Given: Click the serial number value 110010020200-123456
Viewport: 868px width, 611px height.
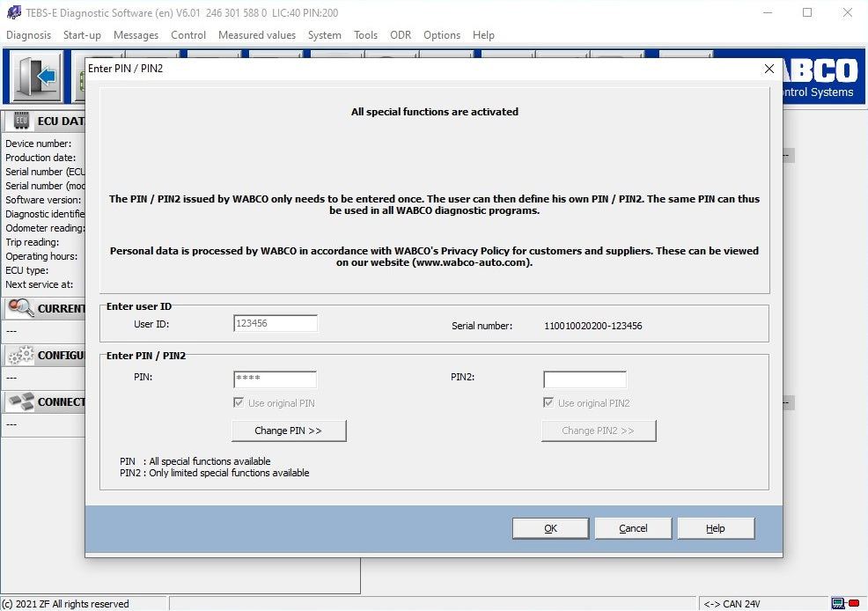Looking at the screenshot, I should pyautogui.click(x=592, y=326).
